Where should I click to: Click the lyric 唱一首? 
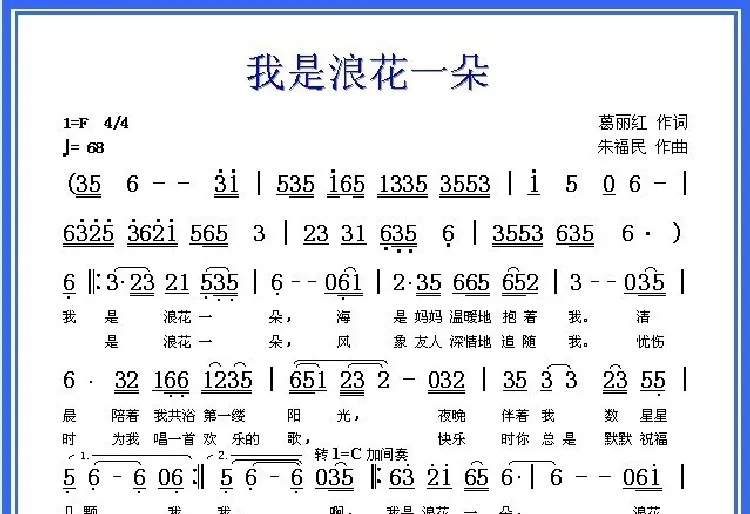tap(174, 439)
